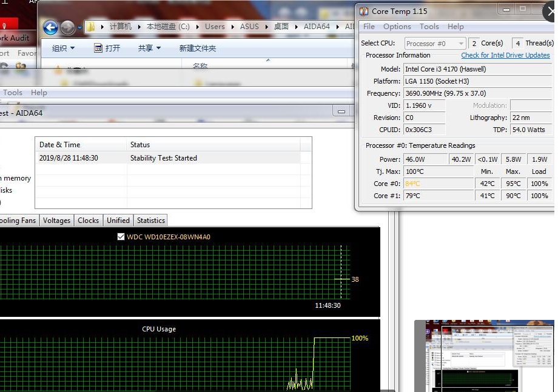
Task: Open Core Temp Help menu
Action: click(x=455, y=27)
